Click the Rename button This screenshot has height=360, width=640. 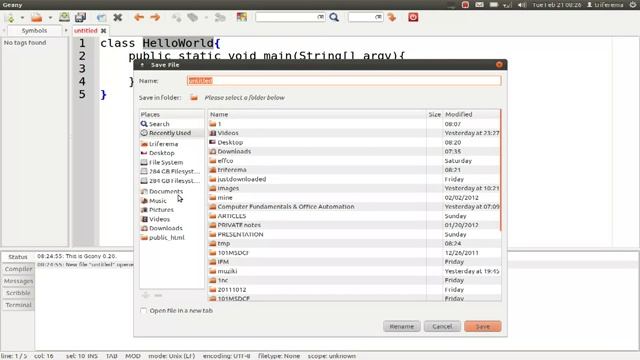[x=402, y=326]
